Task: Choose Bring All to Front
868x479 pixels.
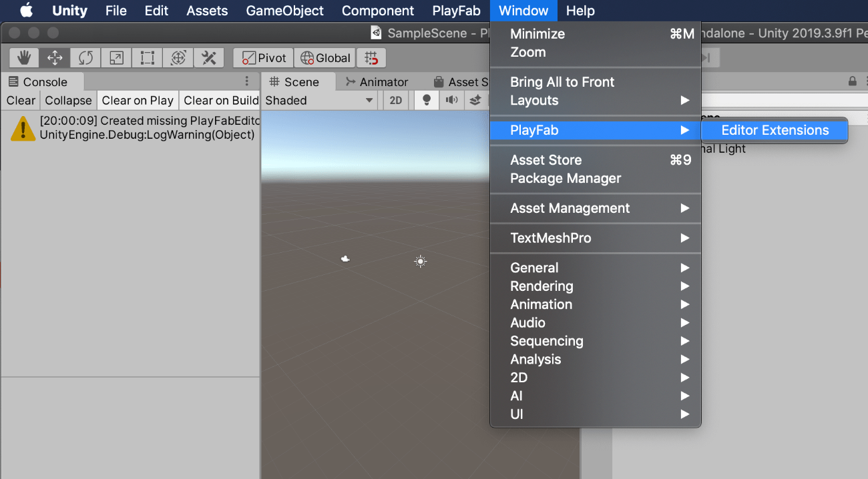Action: 596,82
